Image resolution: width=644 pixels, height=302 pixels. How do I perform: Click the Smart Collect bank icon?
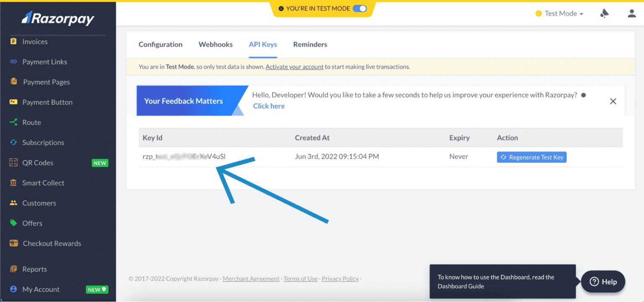(13, 183)
